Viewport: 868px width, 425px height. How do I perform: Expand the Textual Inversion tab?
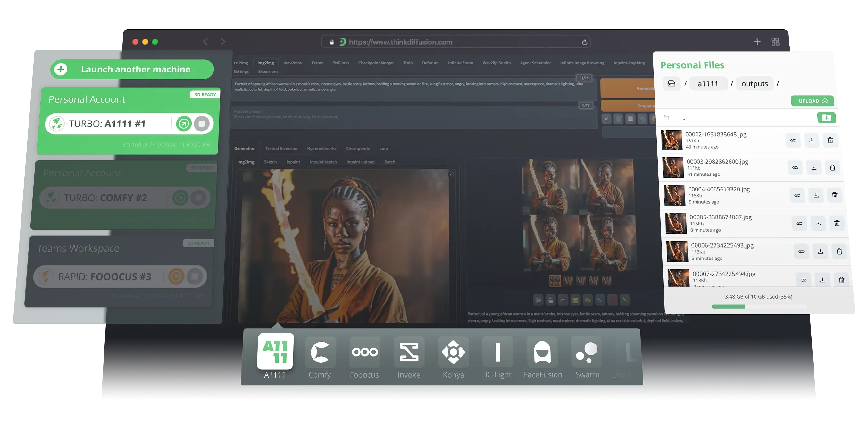click(x=281, y=148)
